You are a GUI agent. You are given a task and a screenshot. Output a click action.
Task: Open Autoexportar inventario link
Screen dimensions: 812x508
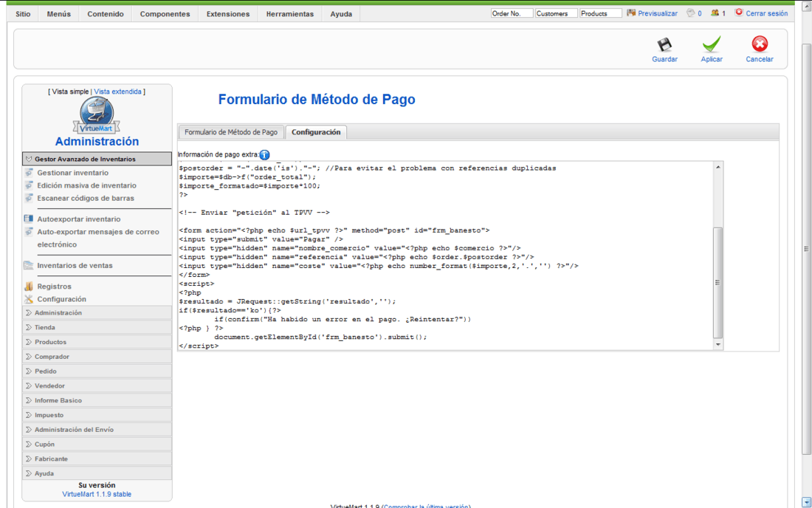(x=79, y=219)
